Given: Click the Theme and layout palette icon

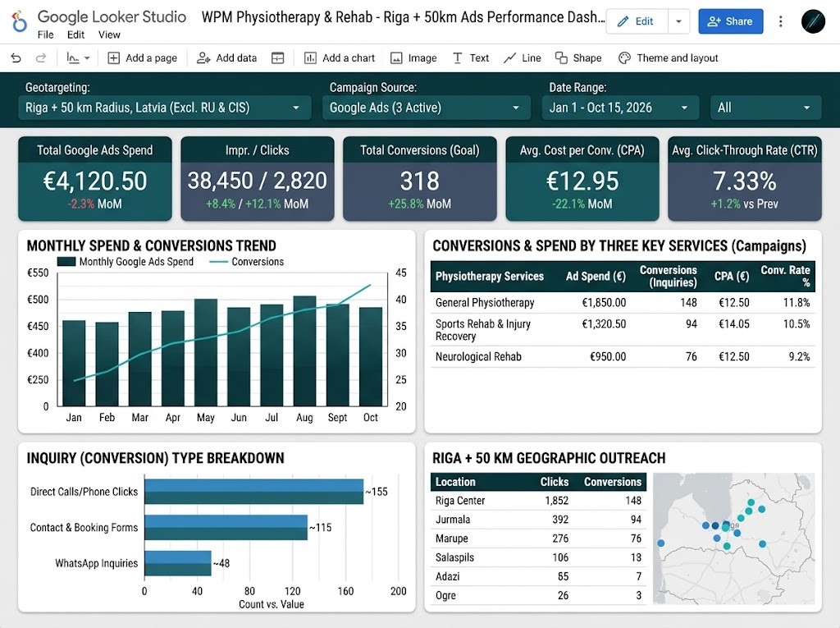Looking at the screenshot, I should 624,58.
